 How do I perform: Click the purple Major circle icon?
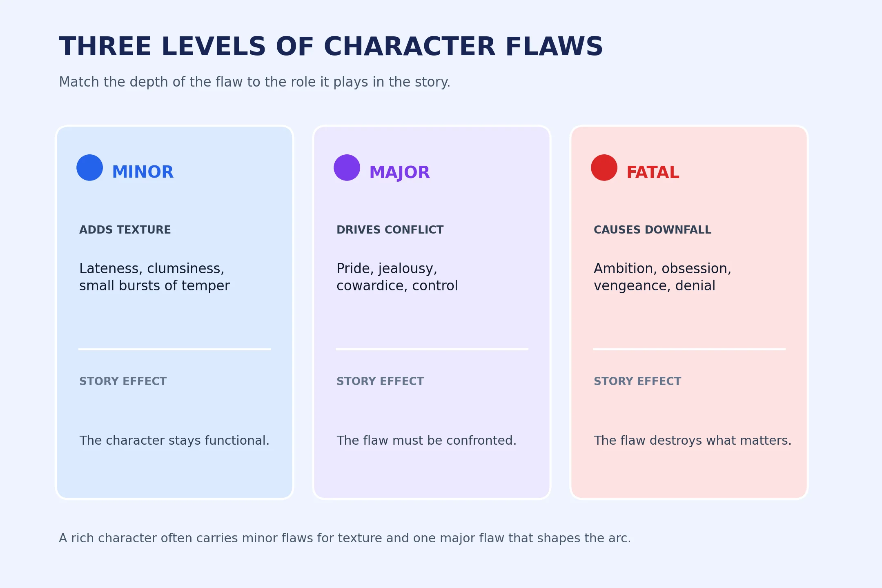[347, 167]
